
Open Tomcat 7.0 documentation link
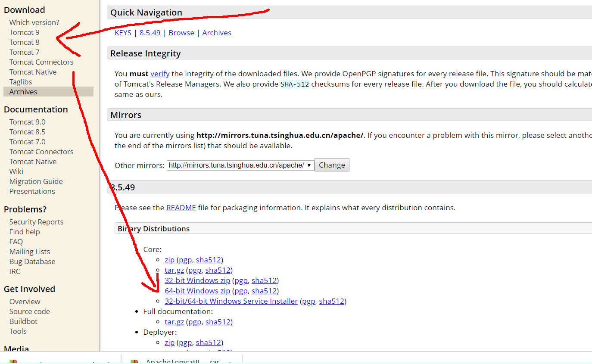coord(28,142)
